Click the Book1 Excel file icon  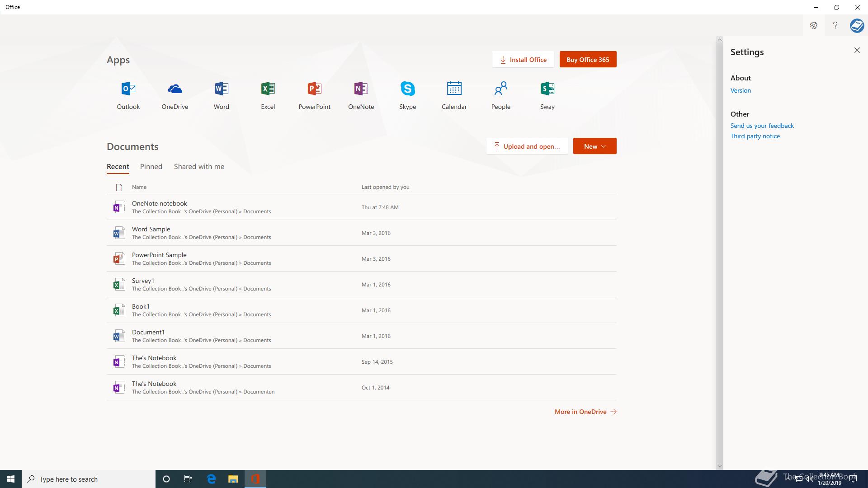point(119,310)
